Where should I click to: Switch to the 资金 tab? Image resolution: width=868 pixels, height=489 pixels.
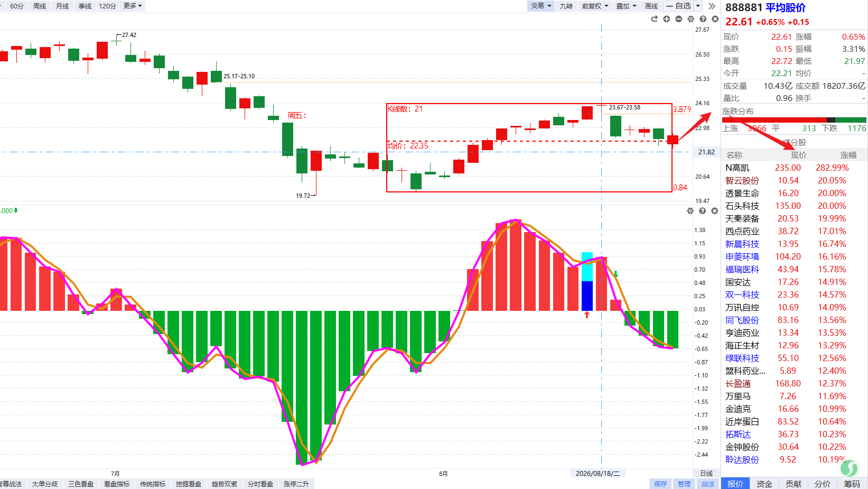point(764,484)
